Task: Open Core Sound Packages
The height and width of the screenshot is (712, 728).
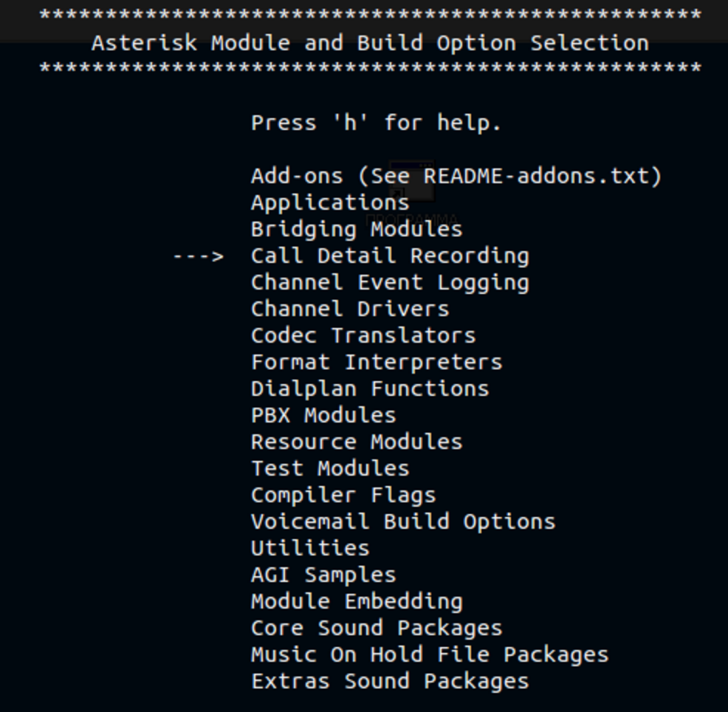Action: [376, 629]
